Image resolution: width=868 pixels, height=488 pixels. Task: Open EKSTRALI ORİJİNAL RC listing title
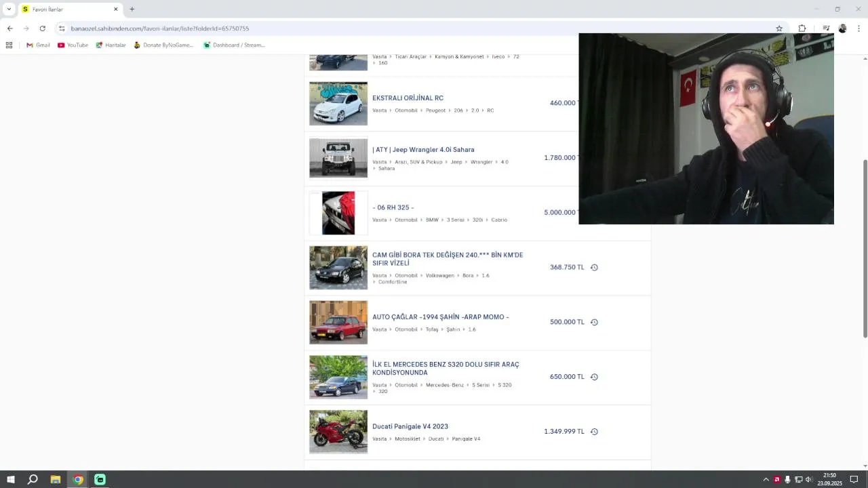pos(408,98)
